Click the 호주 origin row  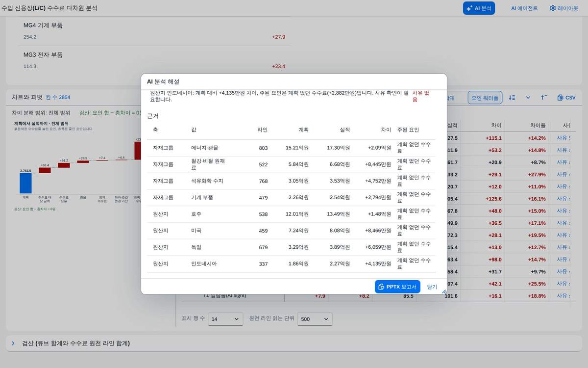point(291,214)
